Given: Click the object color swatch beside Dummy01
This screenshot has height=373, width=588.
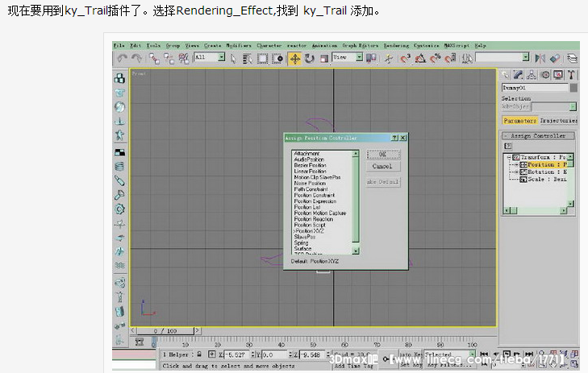Looking at the screenshot, I should tap(573, 88).
